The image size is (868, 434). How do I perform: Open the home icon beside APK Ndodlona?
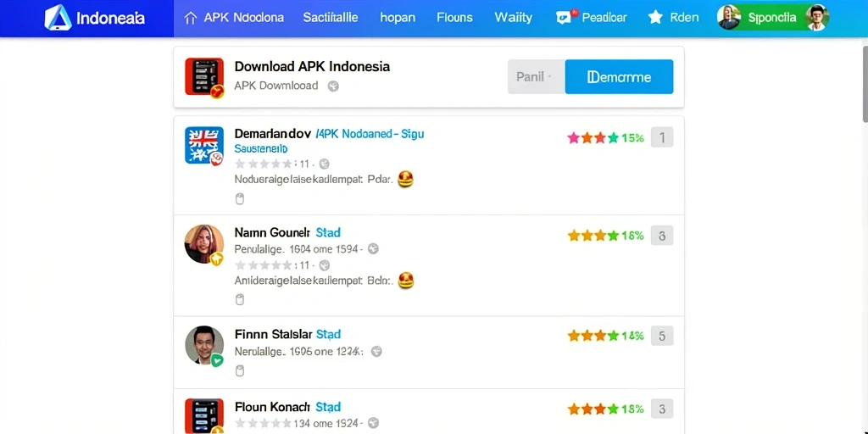pos(190,18)
